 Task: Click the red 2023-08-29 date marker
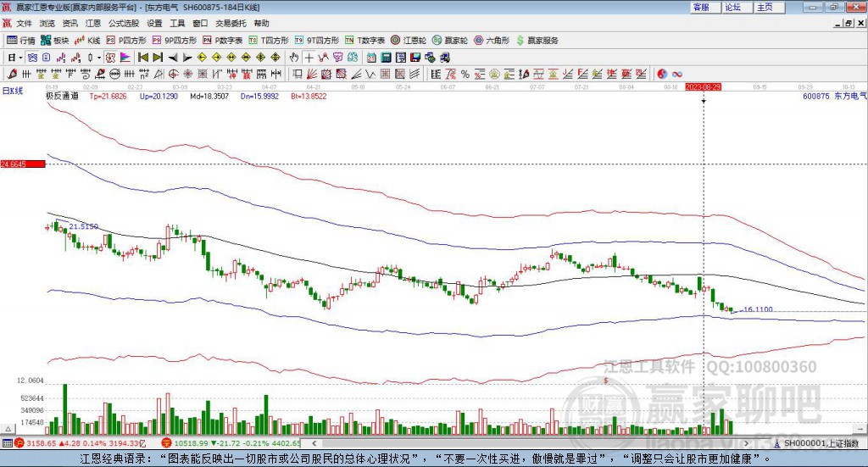pyautogui.click(x=703, y=87)
